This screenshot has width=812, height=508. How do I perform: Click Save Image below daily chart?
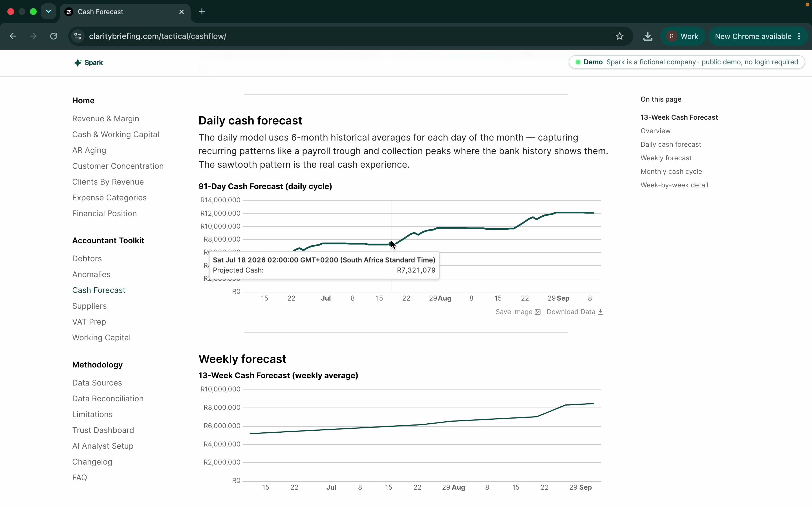point(518,312)
